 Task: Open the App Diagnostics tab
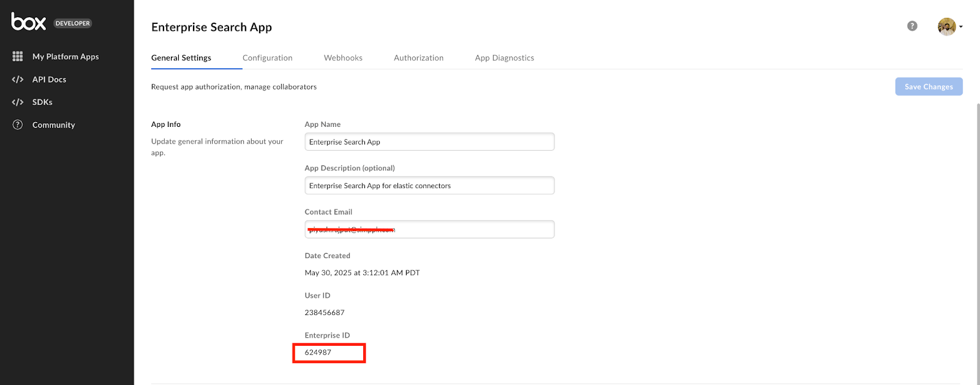point(505,58)
